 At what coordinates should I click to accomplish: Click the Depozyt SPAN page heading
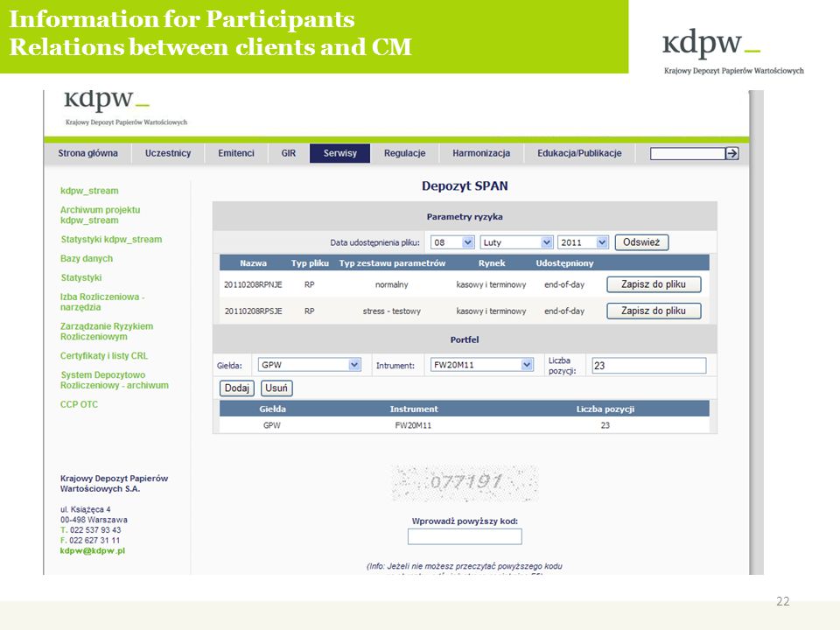[465, 185]
